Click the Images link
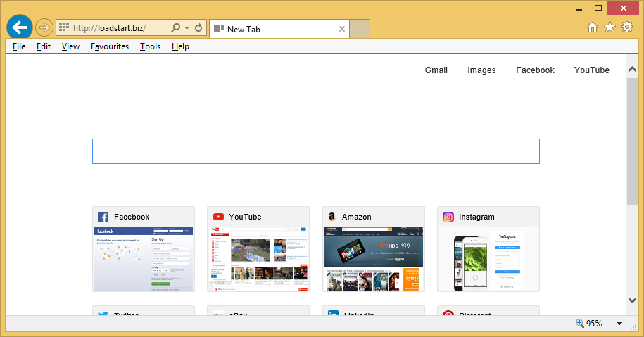This screenshot has height=337, width=644. tap(481, 70)
